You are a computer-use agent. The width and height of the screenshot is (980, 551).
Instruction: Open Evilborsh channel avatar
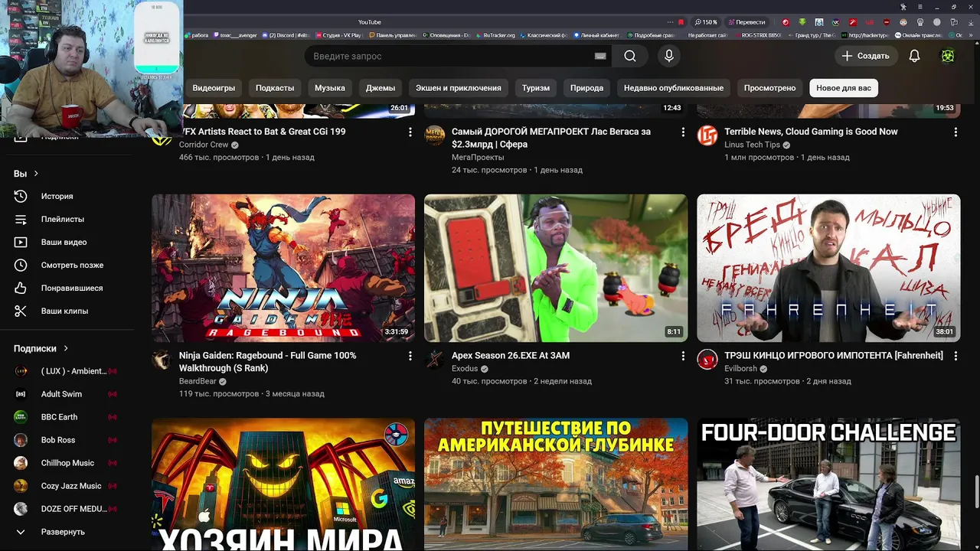click(x=707, y=360)
